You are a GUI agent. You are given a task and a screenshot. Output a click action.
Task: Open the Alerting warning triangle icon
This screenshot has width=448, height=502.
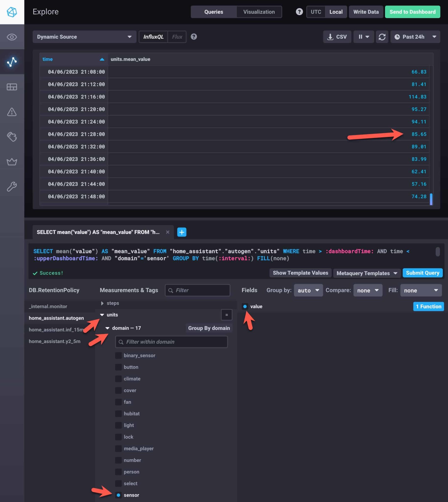tap(12, 112)
